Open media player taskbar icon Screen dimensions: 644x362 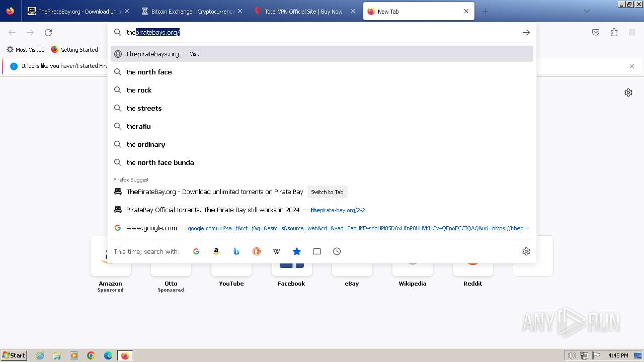click(74, 355)
